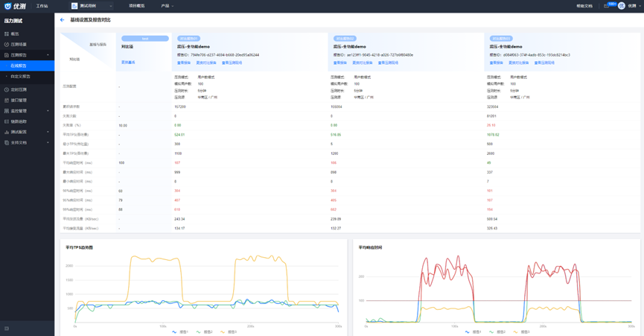Click 更换对比报告 for comparison report 03
Image resolution: width=644 pixels, height=336 pixels.
pyautogui.click(x=519, y=63)
